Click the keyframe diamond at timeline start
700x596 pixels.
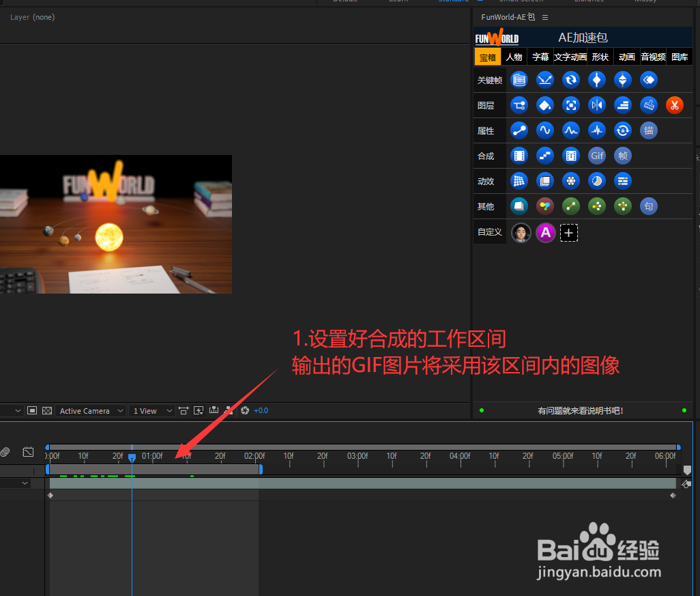[50, 496]
